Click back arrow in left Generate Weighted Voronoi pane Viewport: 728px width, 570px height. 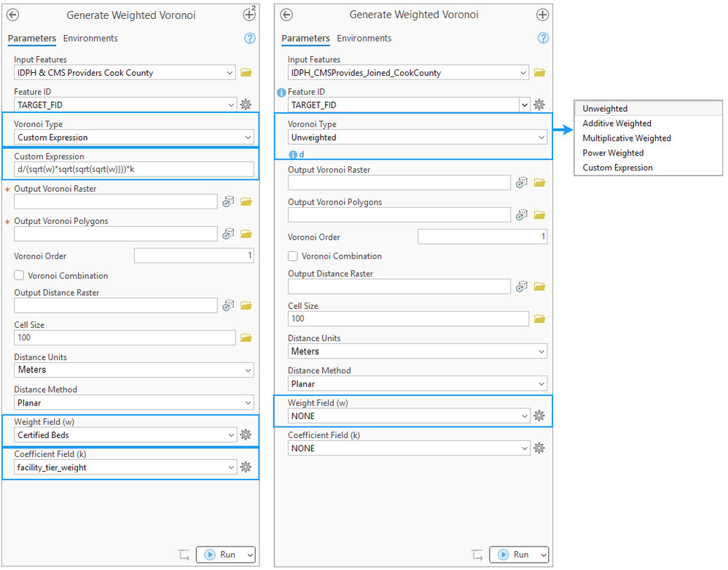click(x=13, y=15)
